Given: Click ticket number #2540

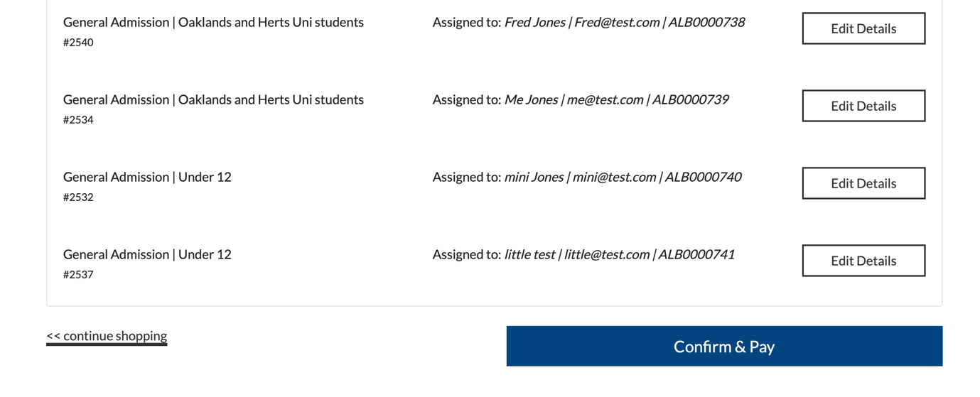Looking at the screenshot, I should 78,43.
